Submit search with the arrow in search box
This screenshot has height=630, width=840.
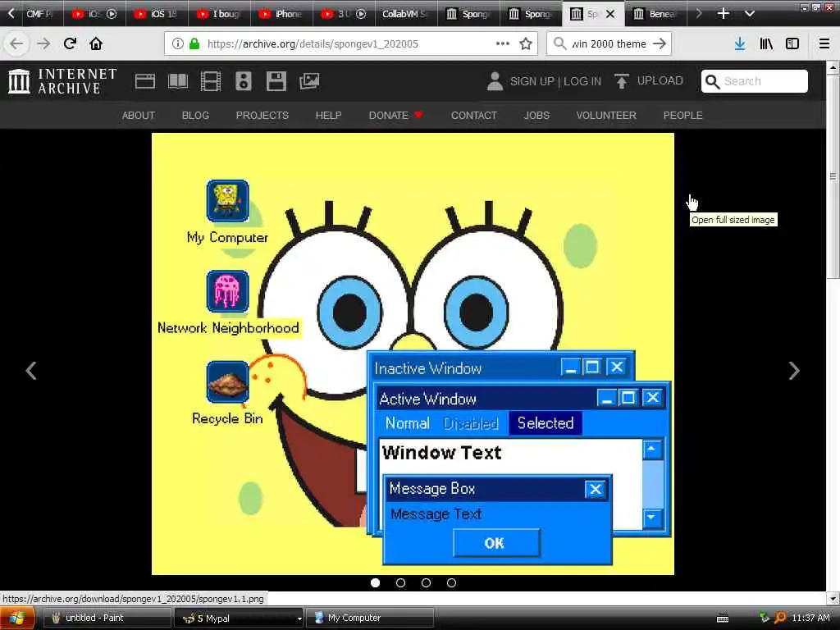click(x=660, y=43)
